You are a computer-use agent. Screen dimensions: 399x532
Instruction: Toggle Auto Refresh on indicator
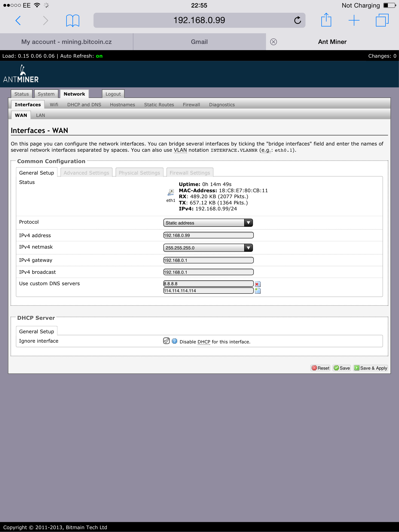(99, 56)
